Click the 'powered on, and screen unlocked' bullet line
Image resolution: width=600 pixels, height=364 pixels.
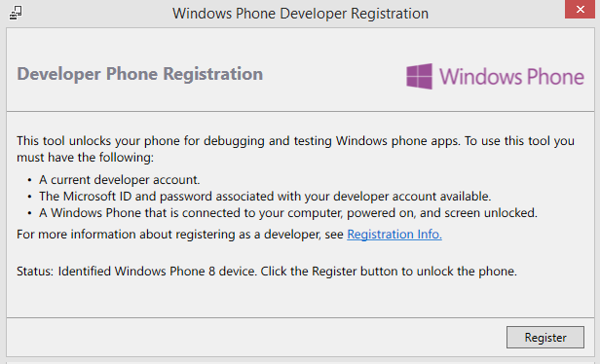click(x=288, y=212)
